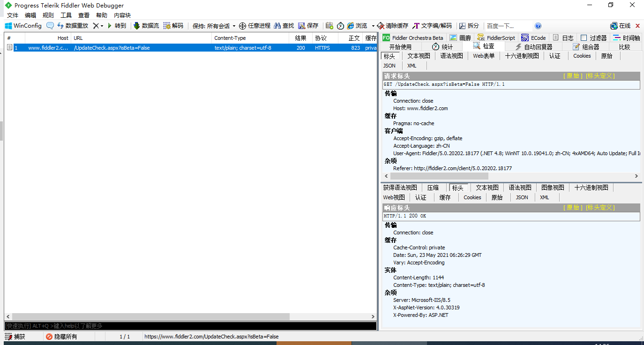Select the request 文本视图 tab
Screen dimensions: 644x345
[419, 56]
